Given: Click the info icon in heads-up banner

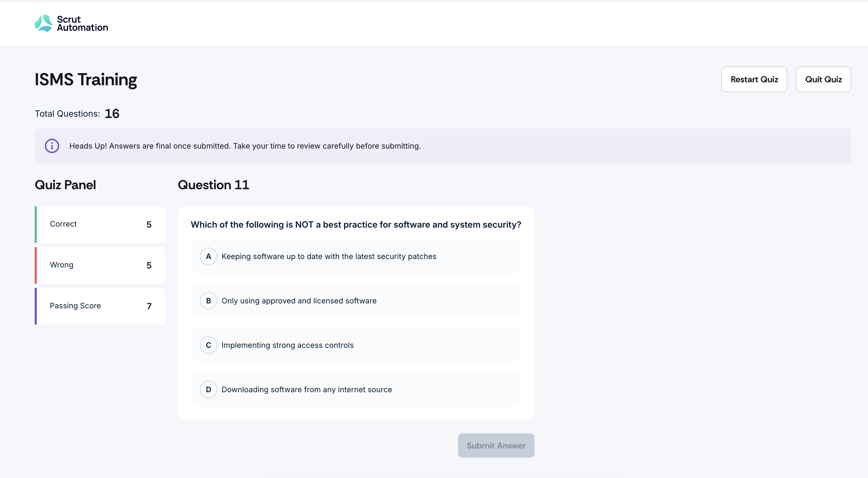Looking at the screenshot, I should coord(52,146).
